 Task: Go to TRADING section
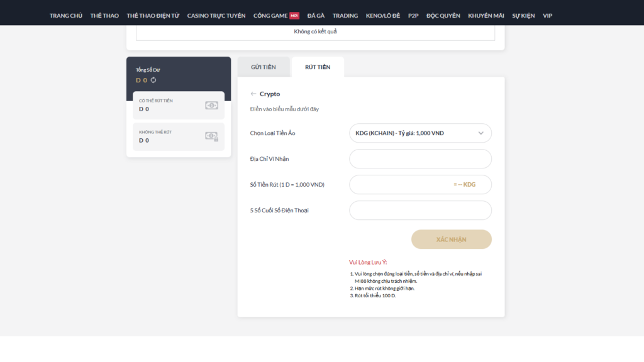click(x=345, y=16)
